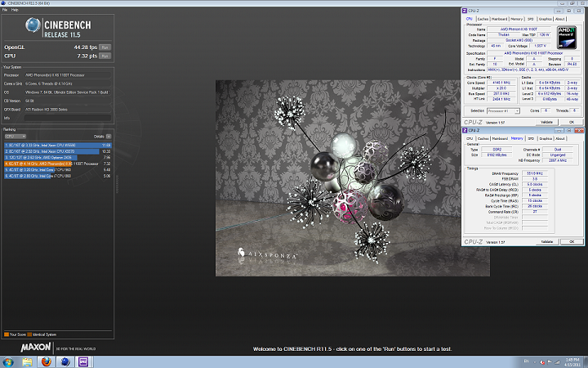Click the Cinebench globe logo icon
The width and height of the screenshot is (588, 368).
pos(33,25)
